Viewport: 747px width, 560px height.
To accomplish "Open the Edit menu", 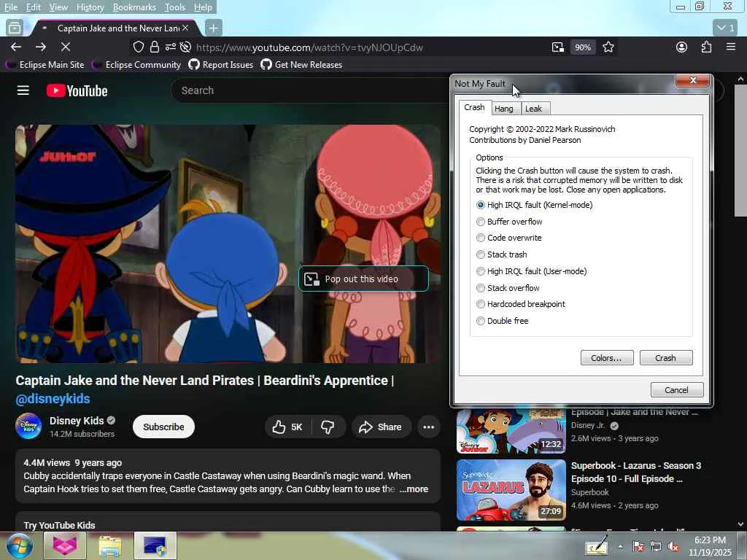I will (33, 7).
